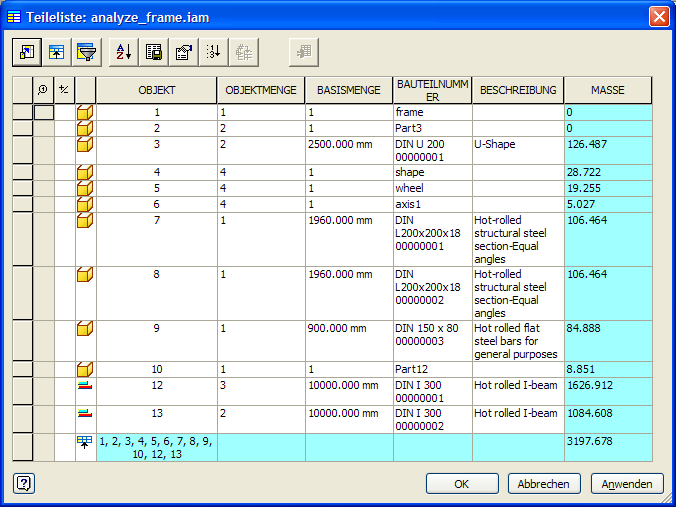676x507 pixels.
Task: Select row header of object 9 row
Action: [22, 341]
